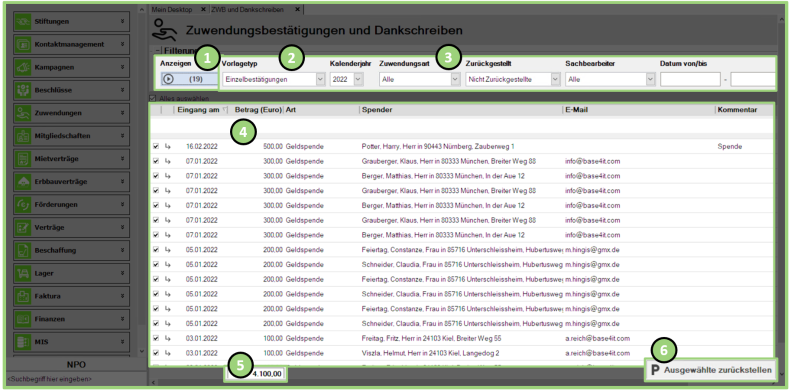Switch to the Mein Desktop tab
Viewport: 791px width, 392px height.
[x=172, y=10]
